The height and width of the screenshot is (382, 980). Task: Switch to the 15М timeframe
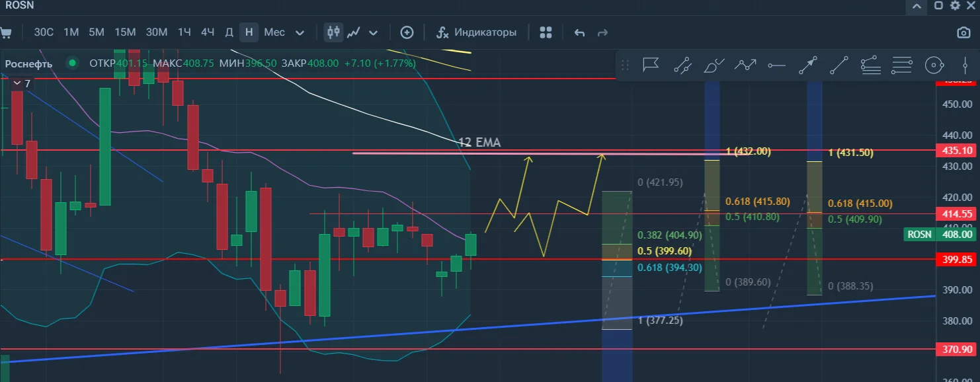pyautogui.click(x=125, y=32)
